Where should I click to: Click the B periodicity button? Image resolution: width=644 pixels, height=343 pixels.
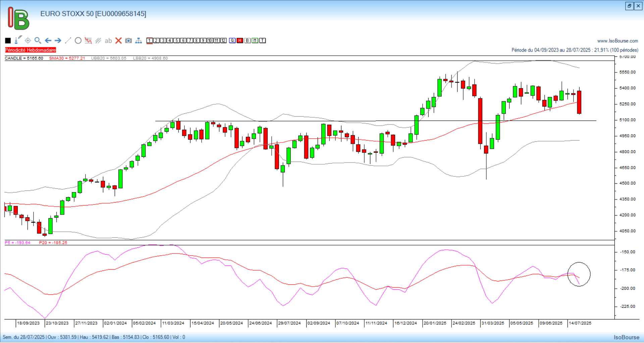pos(248,41)
